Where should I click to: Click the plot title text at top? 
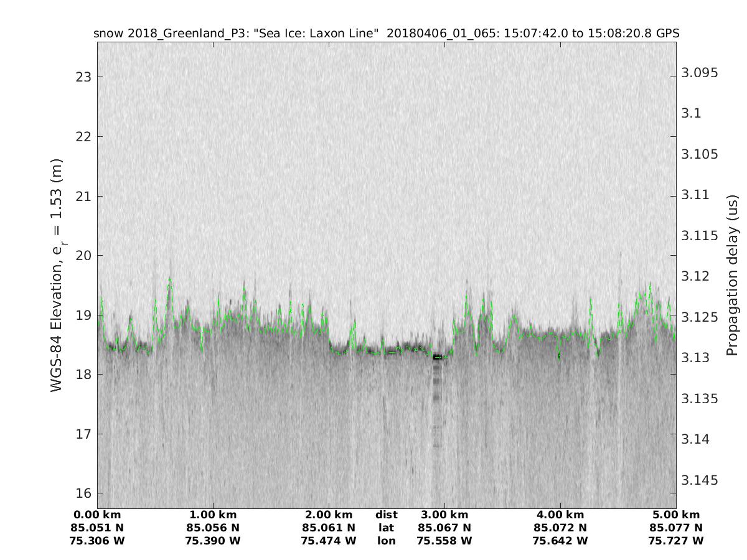[386, 33]
